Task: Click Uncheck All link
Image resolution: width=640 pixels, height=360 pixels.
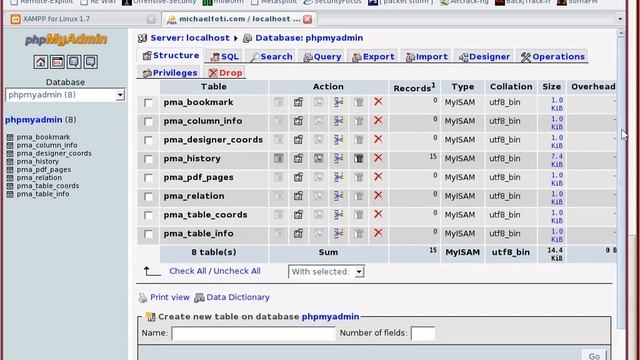Action: click(x=237, y=271)
